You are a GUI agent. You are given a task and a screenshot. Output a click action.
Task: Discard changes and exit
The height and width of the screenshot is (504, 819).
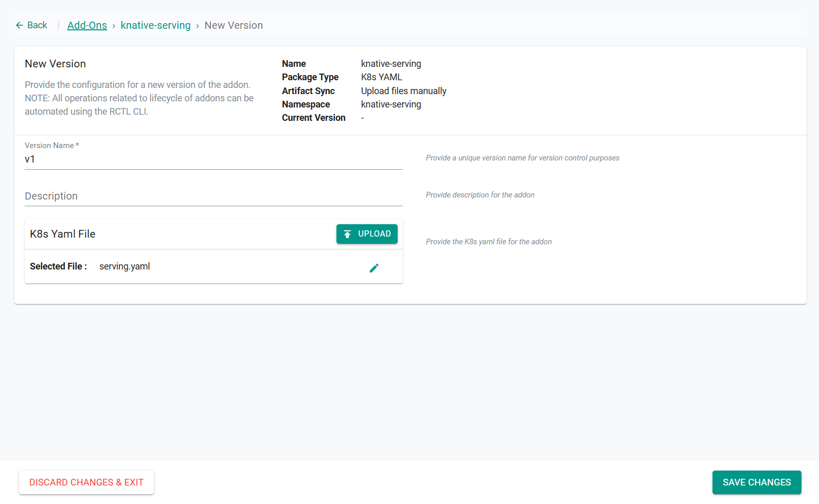coord(86,482)
